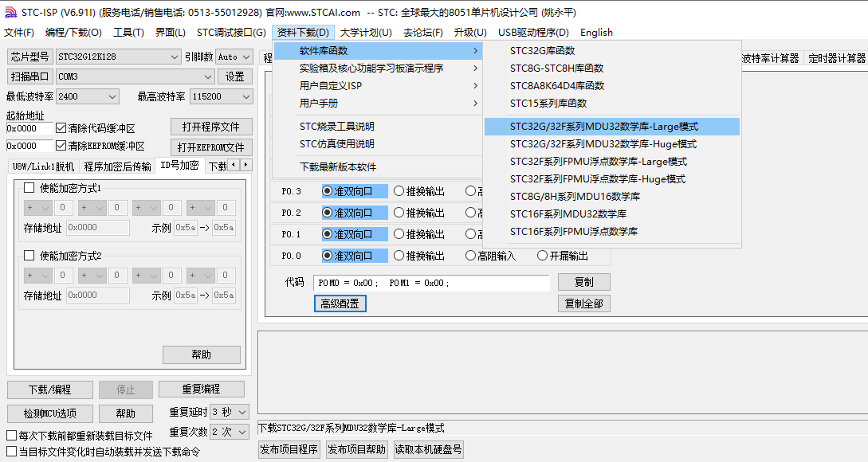
Task: Open the 重复次数 2 次 dropdown
Action: pyautogui.click(x=230, y=432)
